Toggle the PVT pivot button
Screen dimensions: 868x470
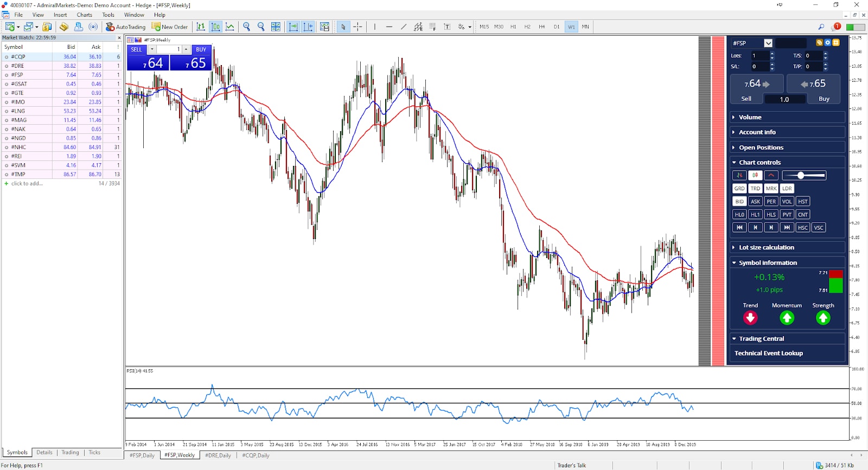(x=787, y=215)
